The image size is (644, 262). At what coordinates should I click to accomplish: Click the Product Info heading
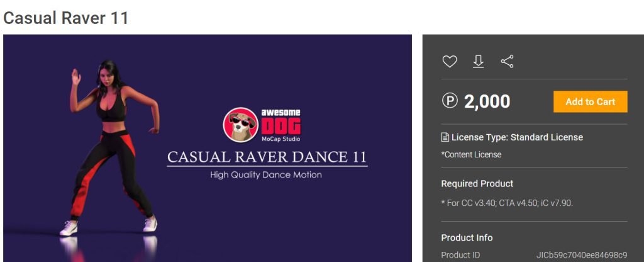click(x=467, y=237)
